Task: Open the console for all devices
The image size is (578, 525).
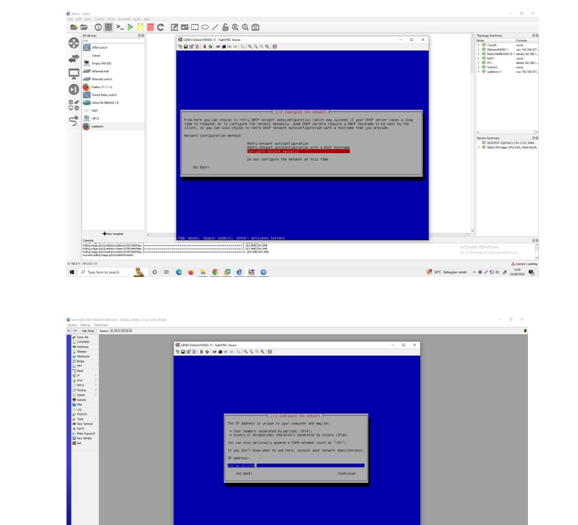Action: point(120,27)
